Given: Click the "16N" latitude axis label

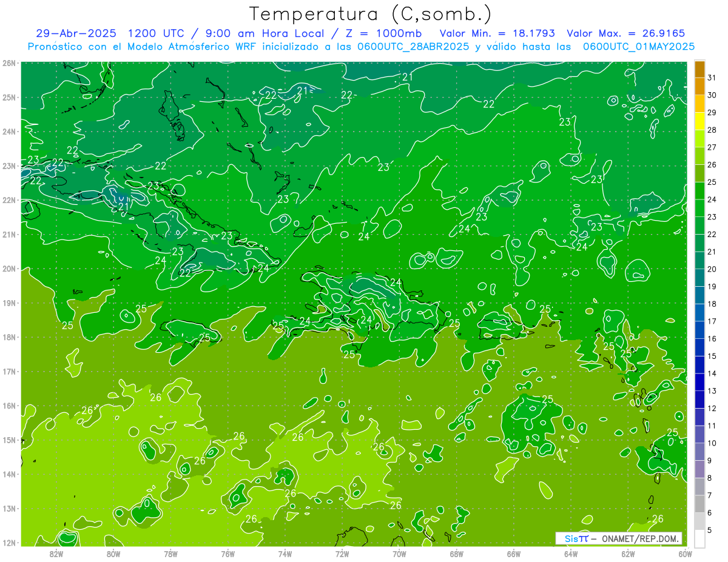Looking at the screenshot, I should tap(9, 406).
